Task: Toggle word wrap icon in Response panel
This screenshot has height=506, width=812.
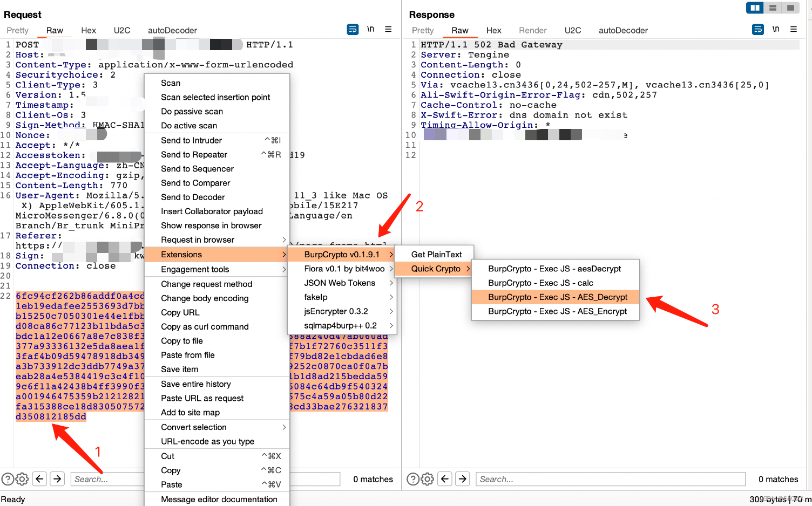Action: coord(758,29)
